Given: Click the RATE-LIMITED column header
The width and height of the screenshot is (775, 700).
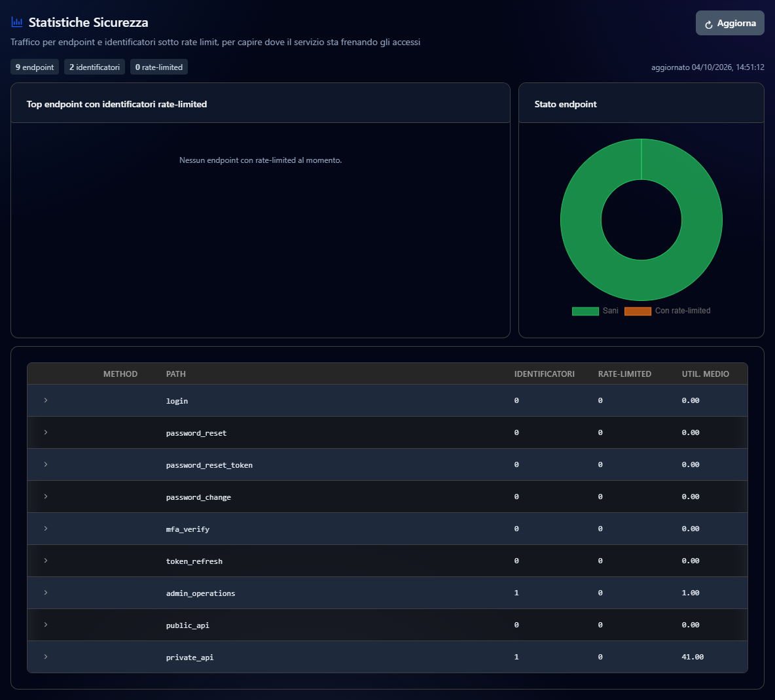Looking at the screenshot, I should [624, 374].
